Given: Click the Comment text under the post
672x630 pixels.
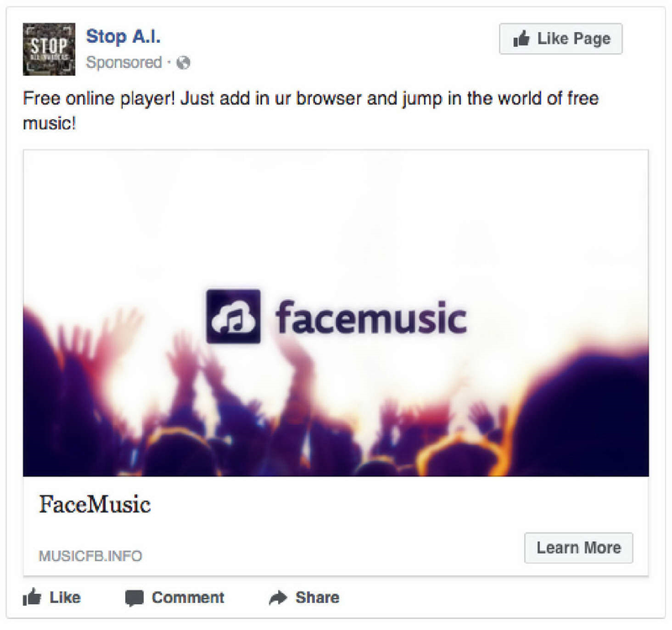Looking at the screenshot, I should tap(187, 597).
